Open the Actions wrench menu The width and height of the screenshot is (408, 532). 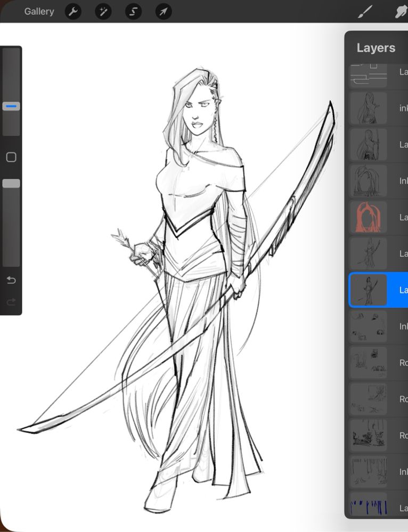pyautogui.click(x=73, y=12)
